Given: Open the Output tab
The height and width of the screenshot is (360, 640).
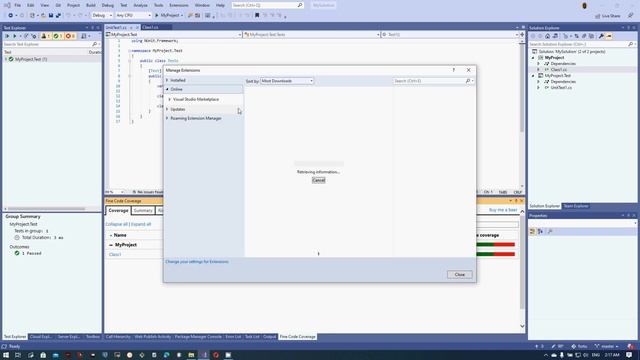Looking at the screenshot, I should pyautogui.click(x=269, y=337).
